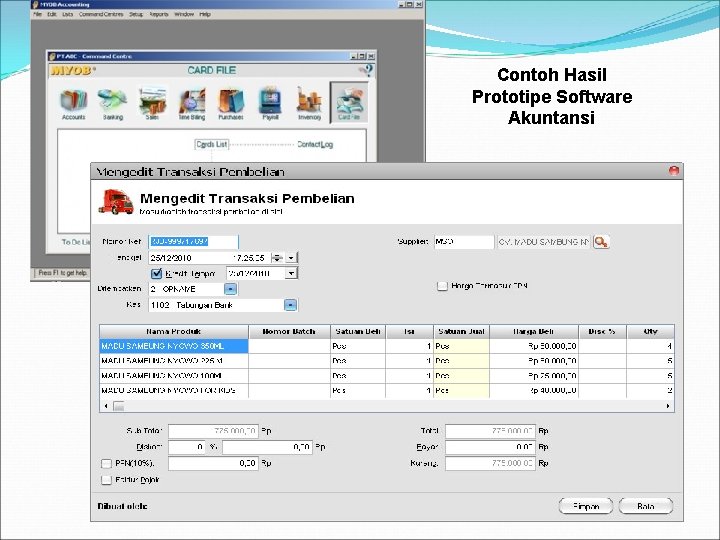Click the Diskon Rp amount field
720x540 pixels.
pos(267,447)
